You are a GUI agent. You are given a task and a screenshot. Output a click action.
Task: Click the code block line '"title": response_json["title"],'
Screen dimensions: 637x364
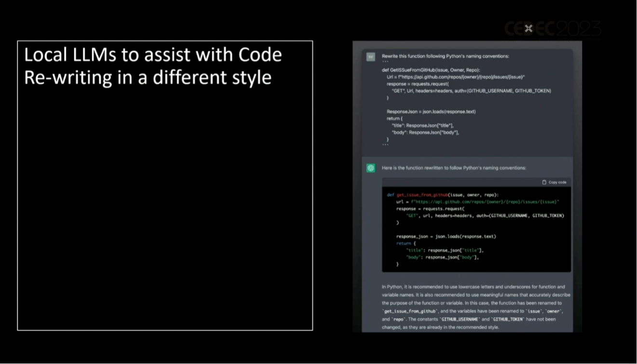(x=445, y=251)
